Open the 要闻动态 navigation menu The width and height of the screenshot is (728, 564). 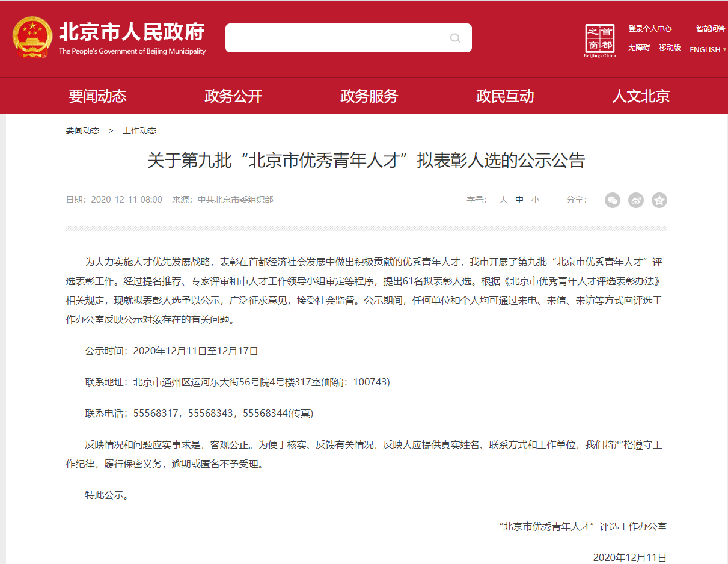pos(97,96)
